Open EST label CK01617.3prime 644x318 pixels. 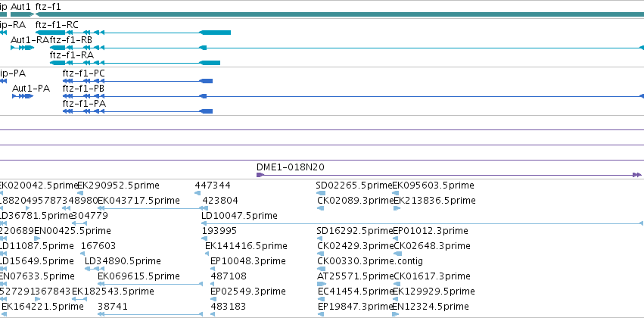point(432,277)
